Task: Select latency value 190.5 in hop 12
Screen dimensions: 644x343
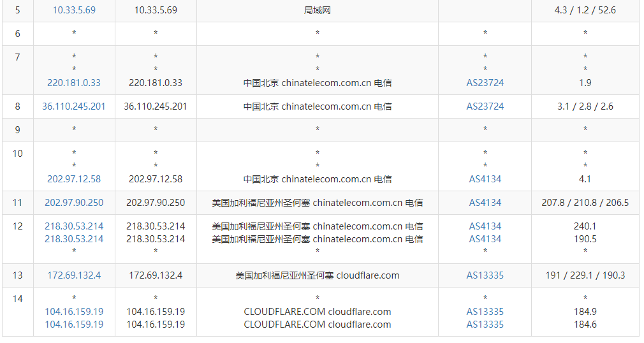Action: click(x=585, y=239)
